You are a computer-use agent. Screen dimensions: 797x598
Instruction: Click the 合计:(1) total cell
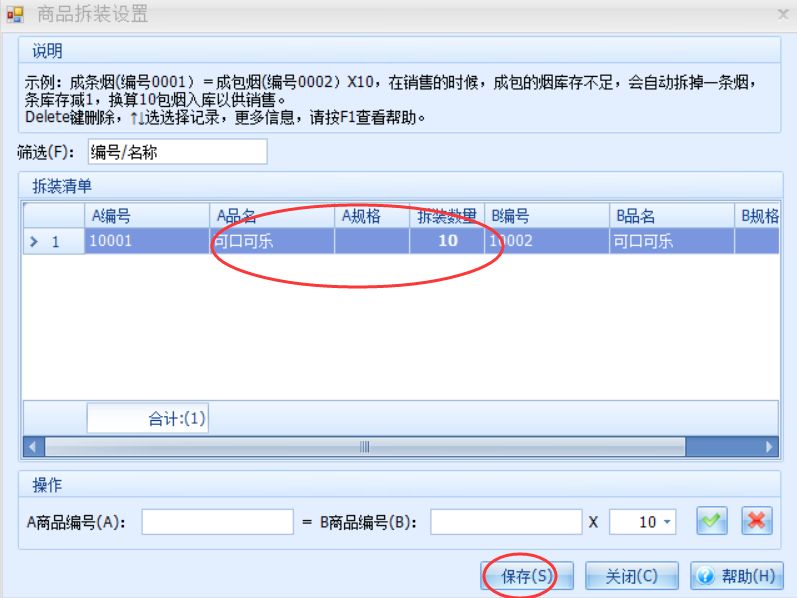click(147, 418)
